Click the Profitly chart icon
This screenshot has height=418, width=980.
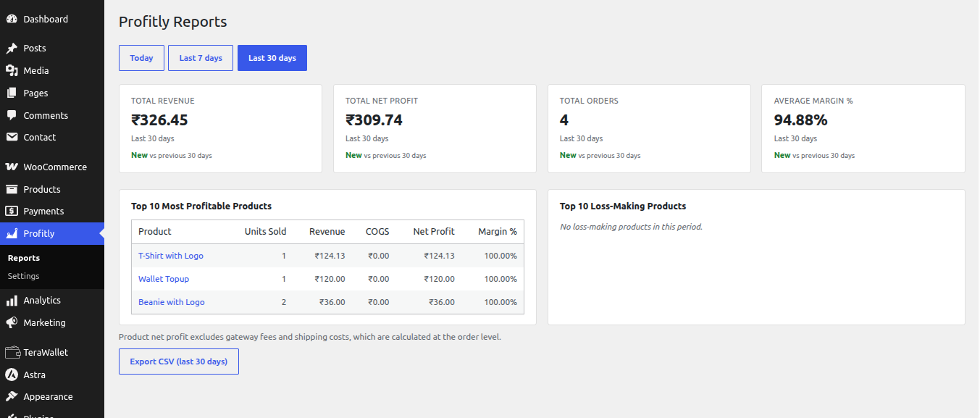[12, 234]
